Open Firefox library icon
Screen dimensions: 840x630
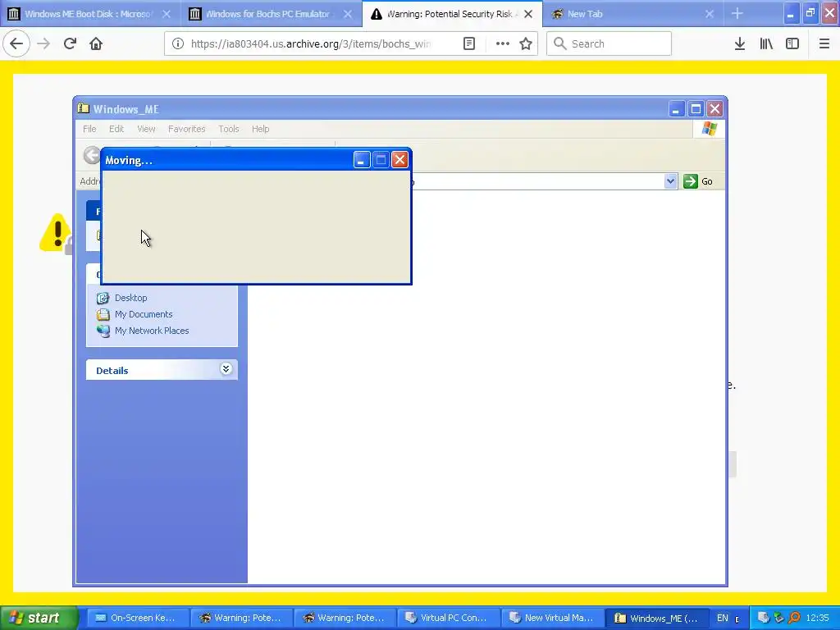766,43
